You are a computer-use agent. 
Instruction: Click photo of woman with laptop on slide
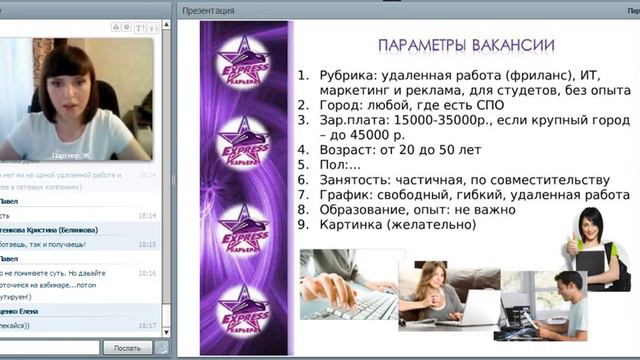point(449,296)
